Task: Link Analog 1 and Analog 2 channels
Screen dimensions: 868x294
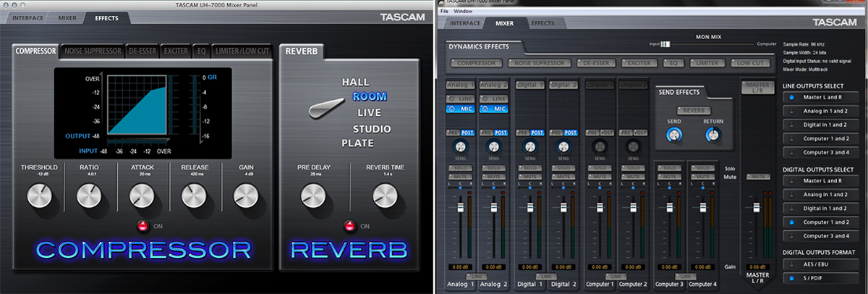Action: point(476,276)
